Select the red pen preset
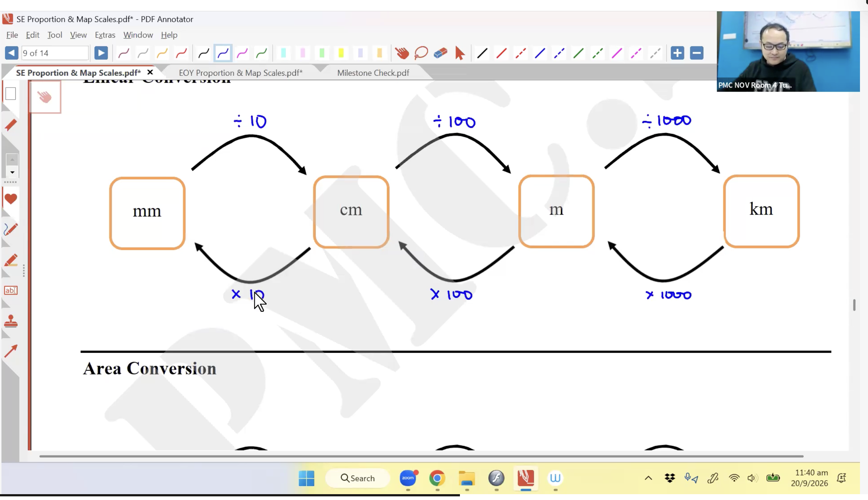This screenshot has height=500, width=868. (x=181, y=53)
